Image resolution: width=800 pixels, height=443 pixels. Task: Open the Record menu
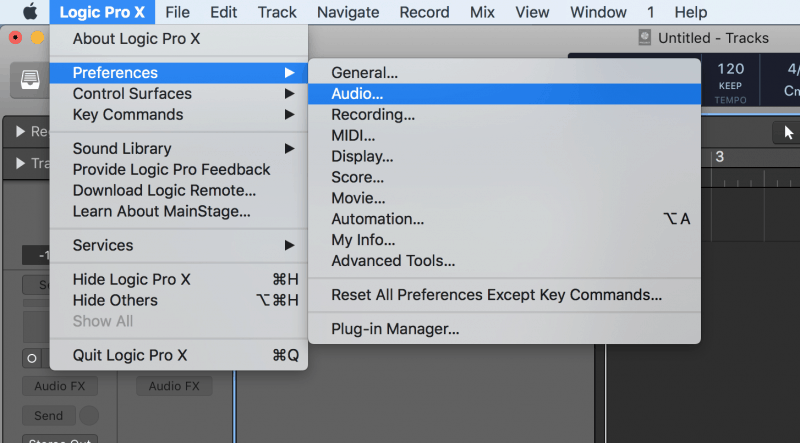[x=424, y=12]
